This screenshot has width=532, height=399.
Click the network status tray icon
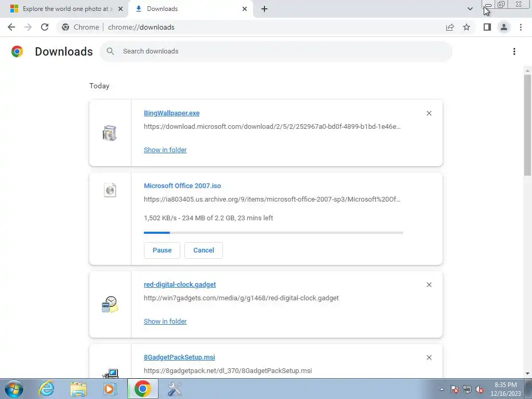tap(467, 390)
